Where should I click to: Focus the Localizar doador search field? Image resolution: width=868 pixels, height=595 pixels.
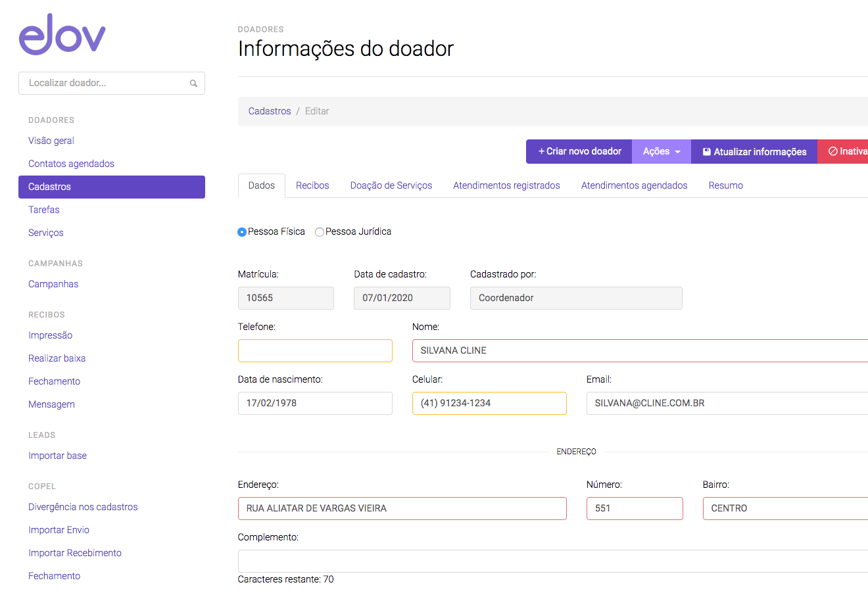[105, 83]
